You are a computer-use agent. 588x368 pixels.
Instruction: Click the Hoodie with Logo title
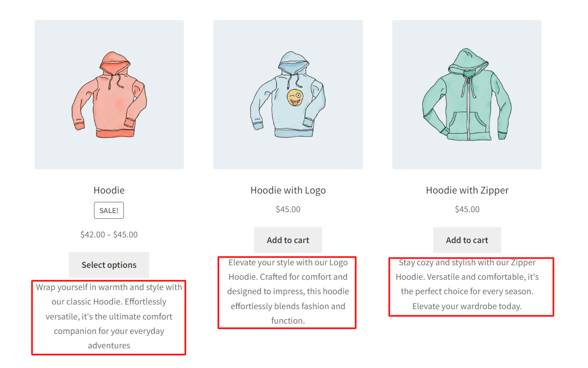[x=288, y=190]
